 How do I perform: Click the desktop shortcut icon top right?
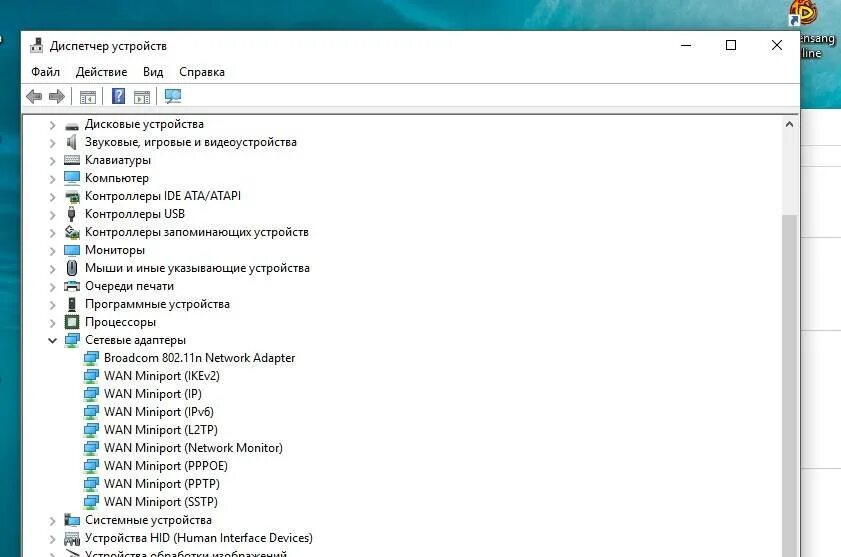(804, 13)
